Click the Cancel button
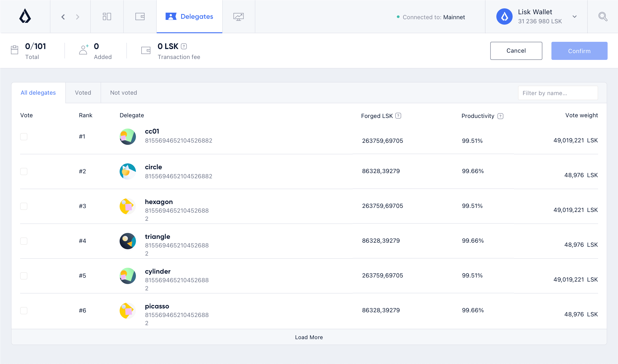618x364 pixels. click(x=516, y=51)
